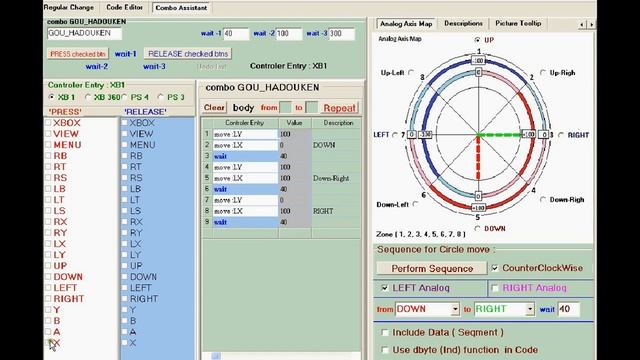Check RIGHT in the RELEASE list
Viewport: 640px width, 360px height.
pos(124,299)
